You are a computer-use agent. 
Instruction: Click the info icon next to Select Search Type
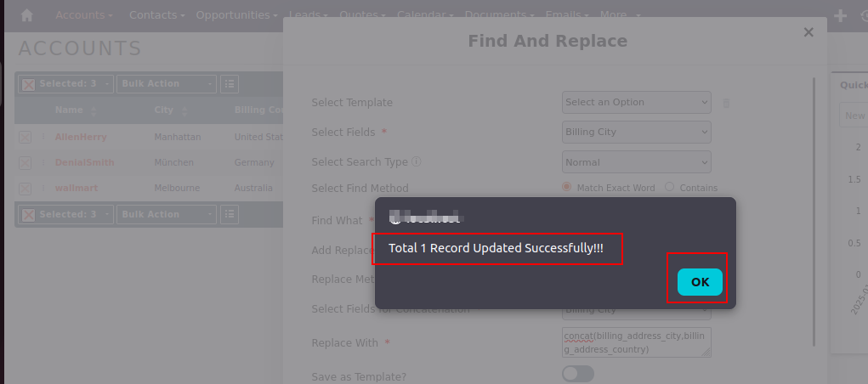tap(417, 162)
